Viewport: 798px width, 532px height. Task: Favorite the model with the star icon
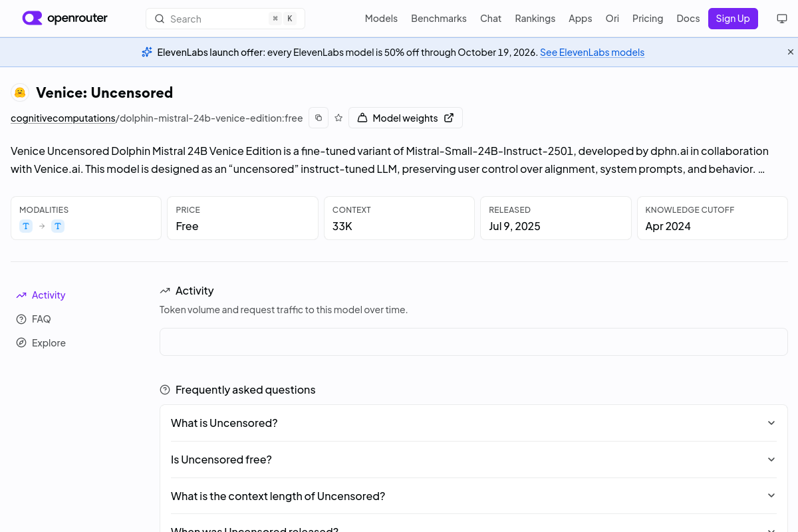click(338, 118)
